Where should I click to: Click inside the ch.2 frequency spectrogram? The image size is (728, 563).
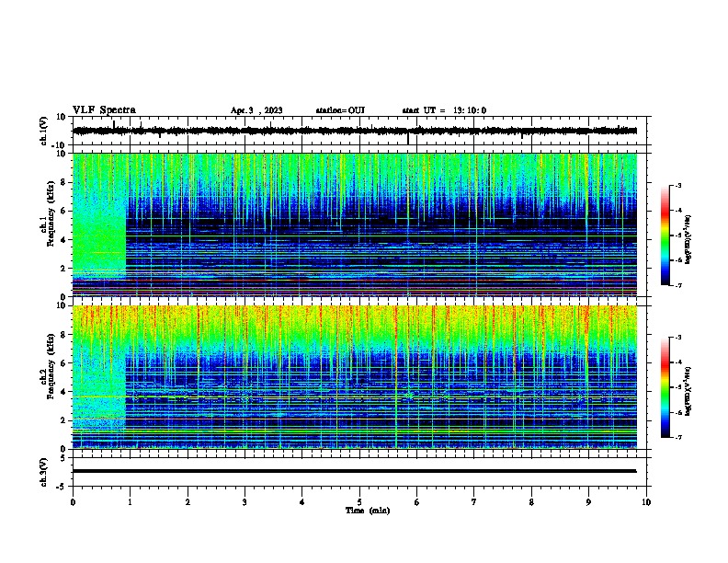tap(355, 377)
